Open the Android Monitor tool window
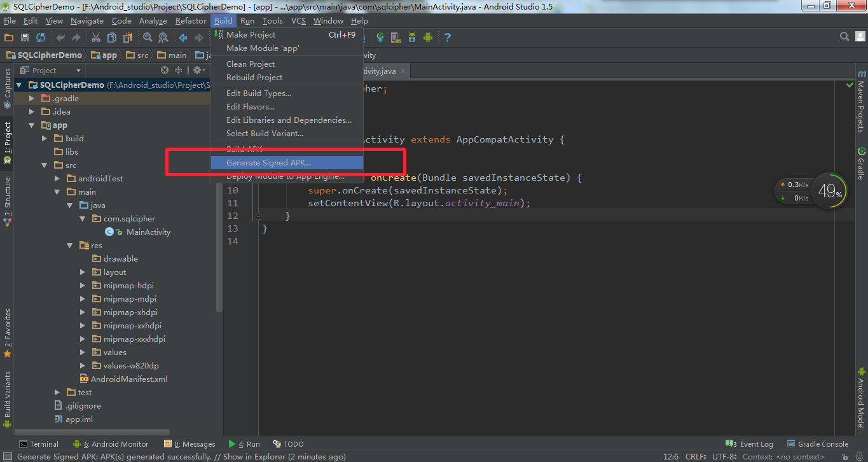Image resolution: width=868 pixels, height=462 pixels. click(x=111, y=444)
